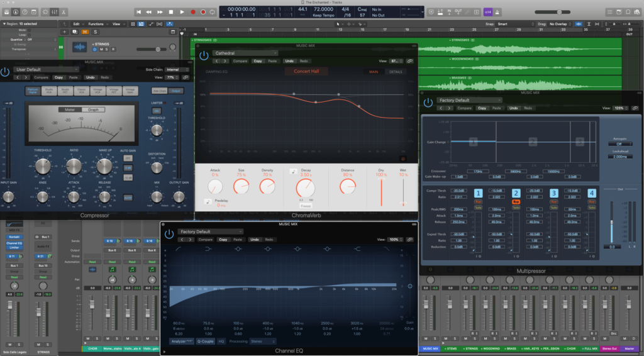This screenshot has height=356, width=644.
Task: Bypass Compressor with its power button
Action: tap(5, 72)
